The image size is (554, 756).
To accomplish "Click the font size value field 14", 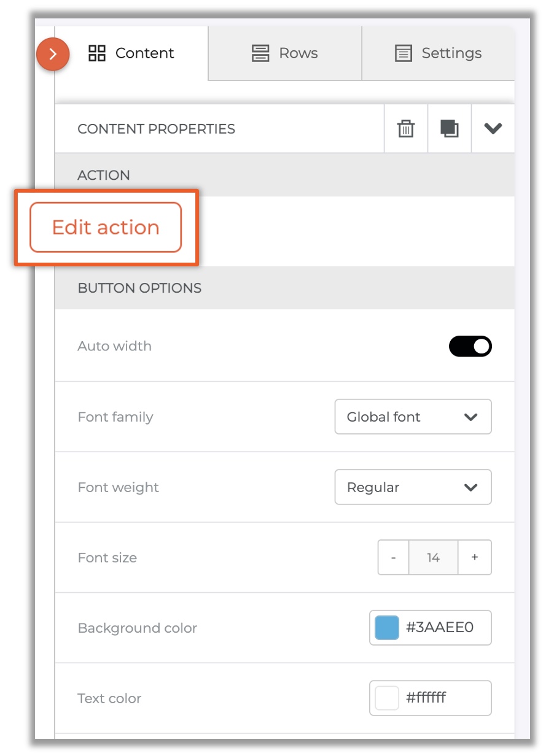I will pyautogui.click(x=433, y=558).
